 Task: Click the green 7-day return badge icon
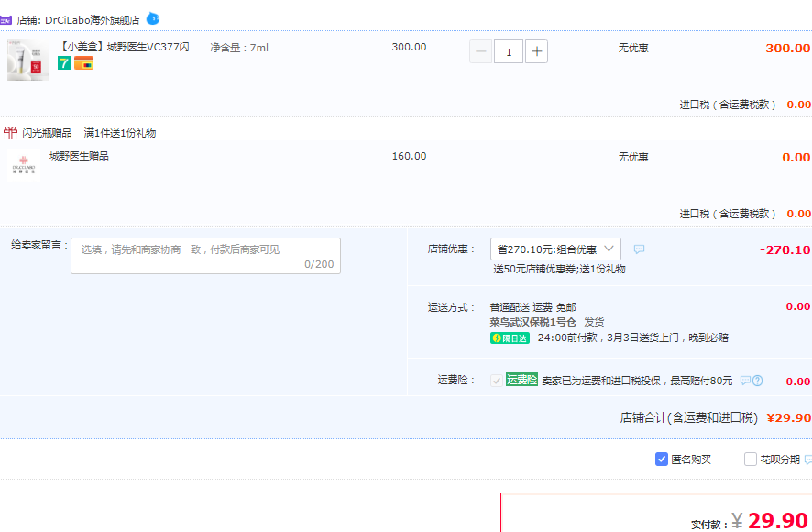(64, 64)
